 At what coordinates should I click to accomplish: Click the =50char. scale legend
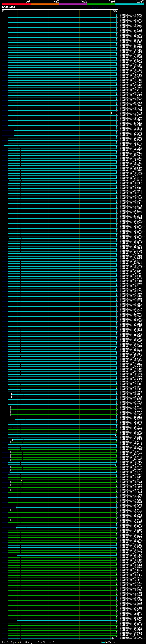109,642
